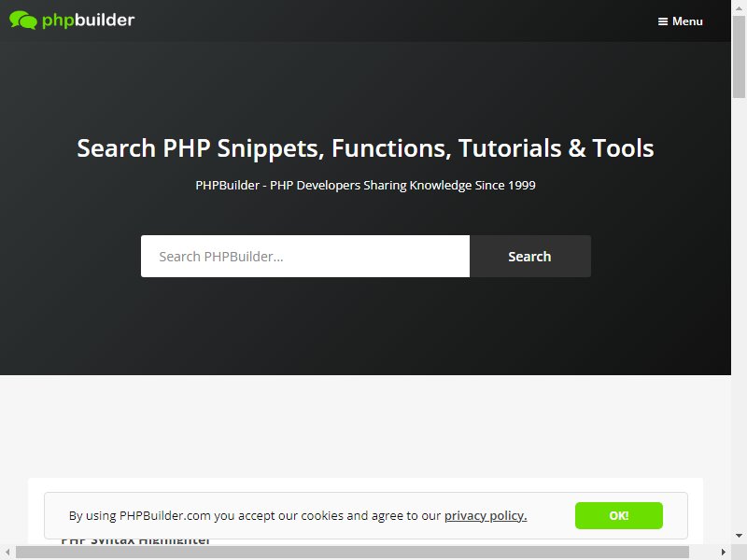Viewport: 747px width, 560px height.
Task: Click the horizontal scrollbar right arrow
Action: click(x=723, y=552)
